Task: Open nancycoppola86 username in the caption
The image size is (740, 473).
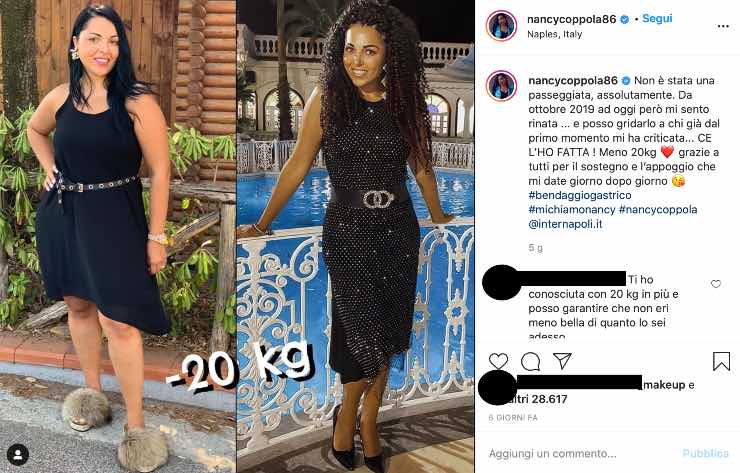Action: pyautogui.click(x=573, y=80)
